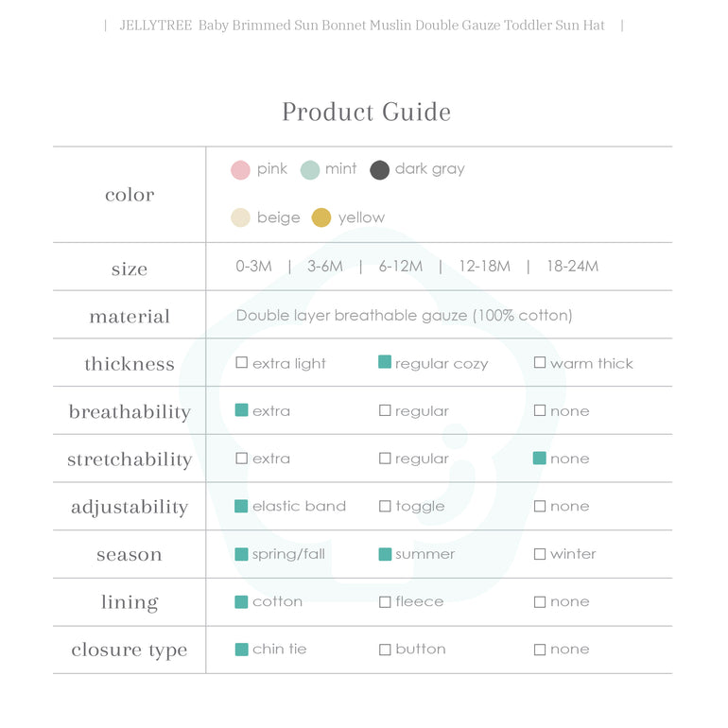
Task: Uncheck the chin tie closure box
Action: click(242, 650)
